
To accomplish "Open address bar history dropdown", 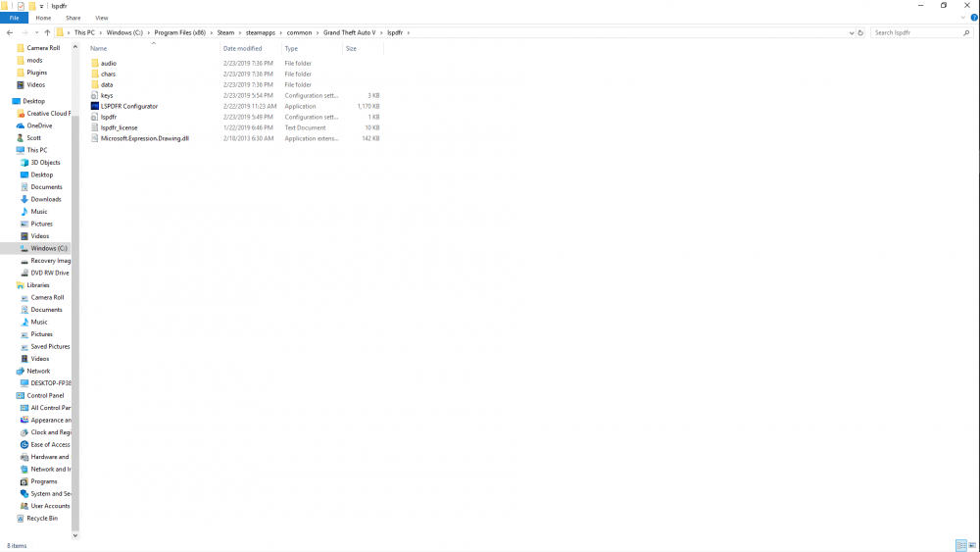I will pos(852,32).
